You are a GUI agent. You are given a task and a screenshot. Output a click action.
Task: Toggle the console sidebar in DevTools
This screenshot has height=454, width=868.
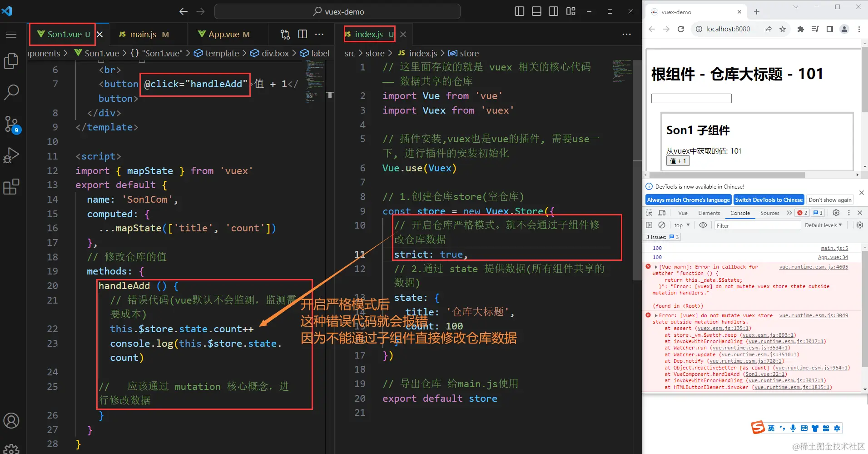tap(649, 225)
